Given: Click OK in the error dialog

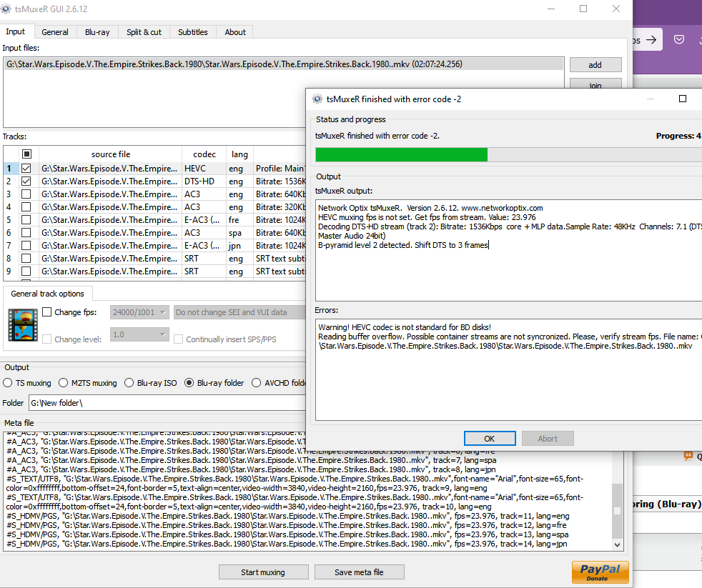Looking at the screenshot, I should tap(490, 439).
